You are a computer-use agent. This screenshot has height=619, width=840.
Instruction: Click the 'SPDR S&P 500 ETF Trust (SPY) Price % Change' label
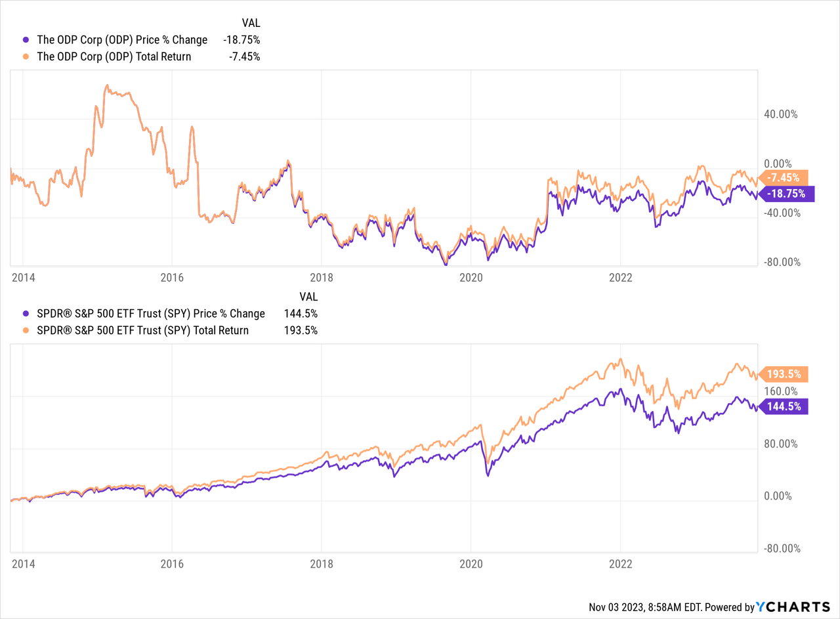[x=151, y=314]
